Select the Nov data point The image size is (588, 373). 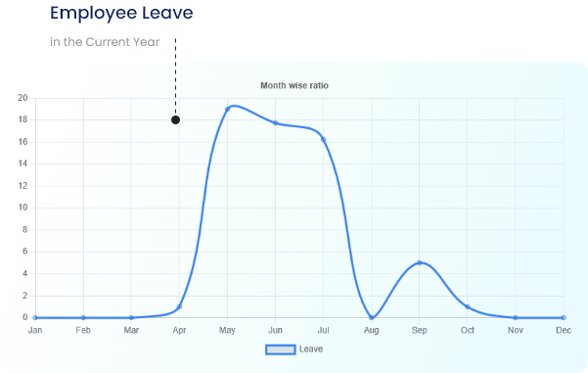coord(516,318)
